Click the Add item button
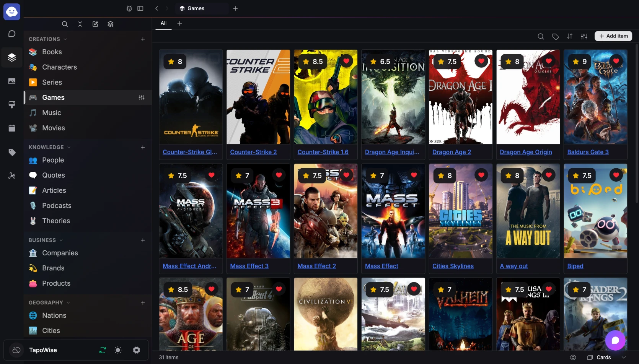 point(613,36)
